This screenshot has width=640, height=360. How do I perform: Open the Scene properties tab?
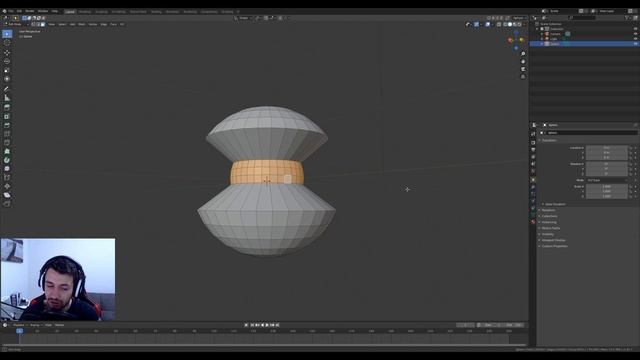coord(533,164)
